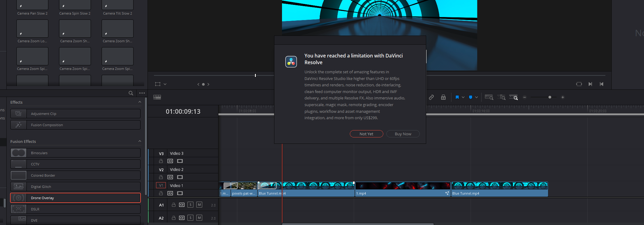Screen dimensions: 644x225
Task: Select the Binoculars fusion effect
Action: tap(75, 153)
